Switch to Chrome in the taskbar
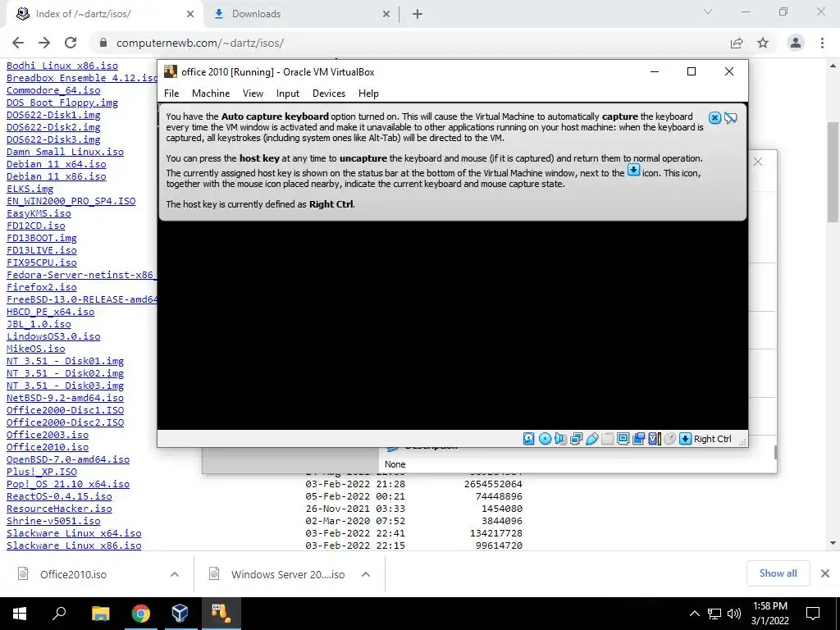This screenshot has width=840, height=630. pos(140,614)
